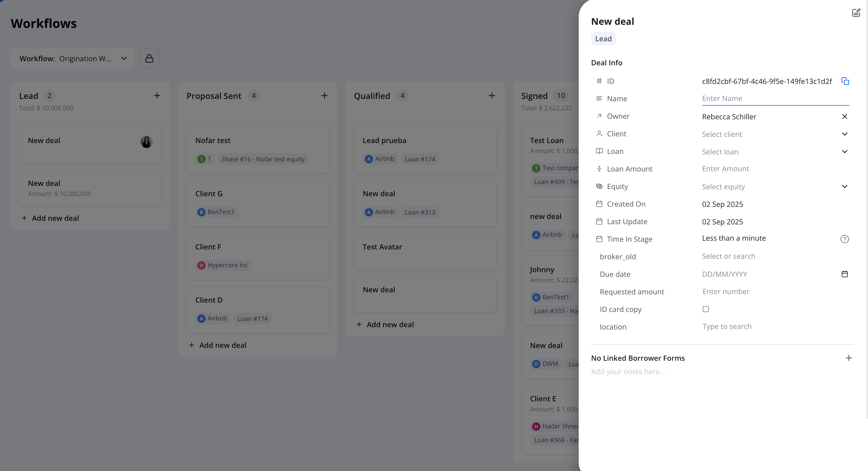Click the BenTest1 client badge on Client G card
The height and width of the screenshot is (471, 868).
click(x=217, y=212)
